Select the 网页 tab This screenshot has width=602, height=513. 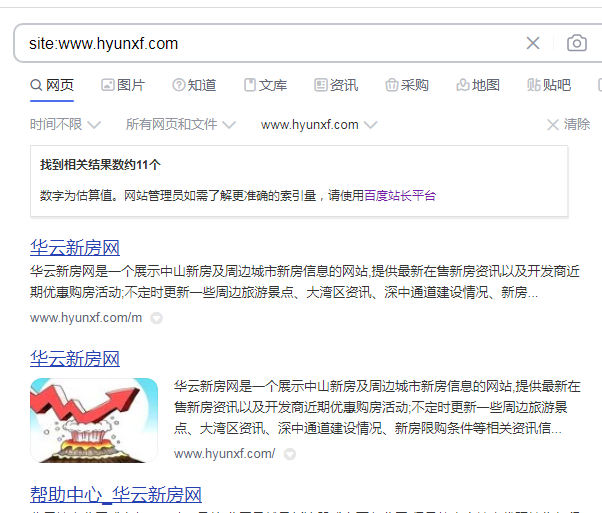(x=52, y=85)
